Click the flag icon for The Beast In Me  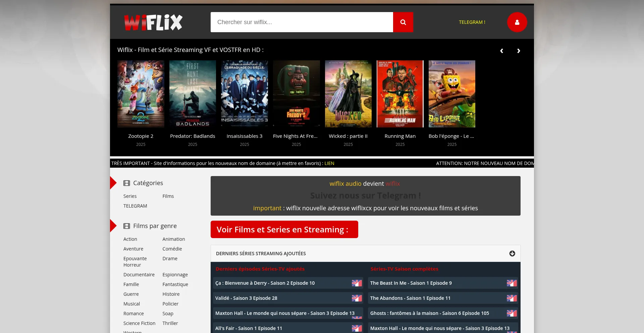coord(512,283)
